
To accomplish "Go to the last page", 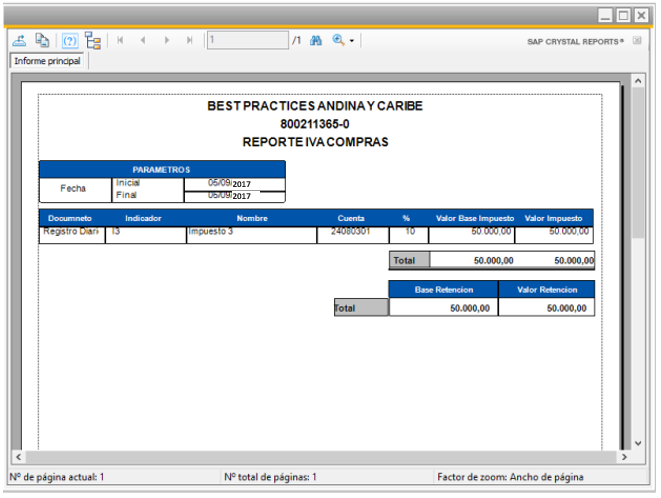I will [189, 41].
